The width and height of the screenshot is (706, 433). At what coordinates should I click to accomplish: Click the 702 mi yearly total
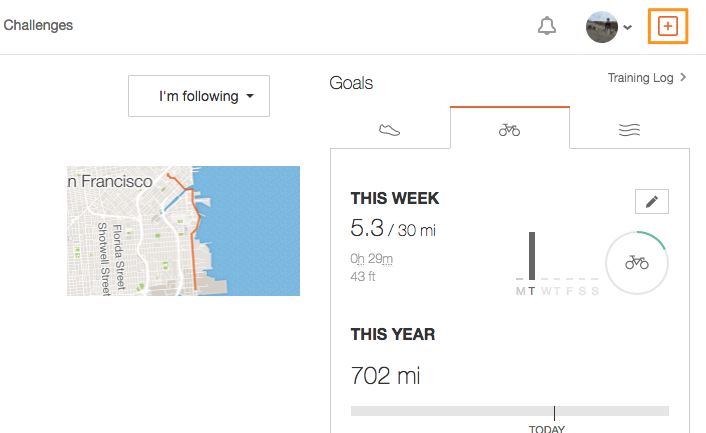point(385,375)
